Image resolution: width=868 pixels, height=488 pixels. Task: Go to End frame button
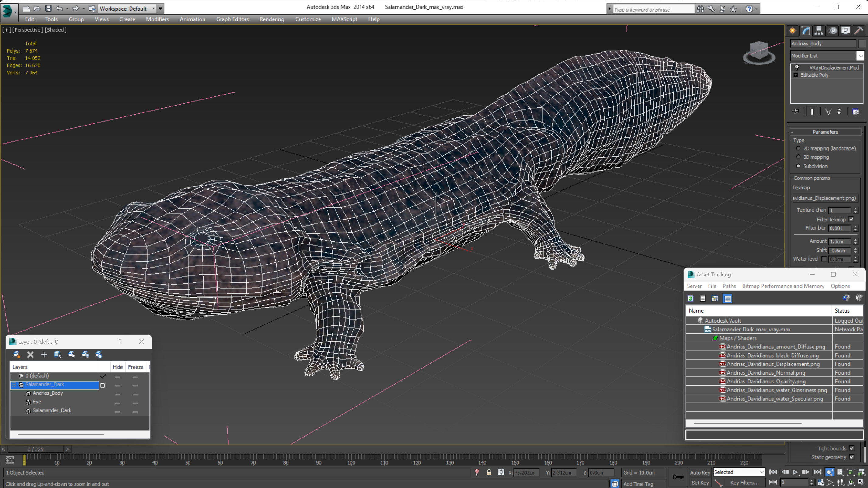click(817, 472)
